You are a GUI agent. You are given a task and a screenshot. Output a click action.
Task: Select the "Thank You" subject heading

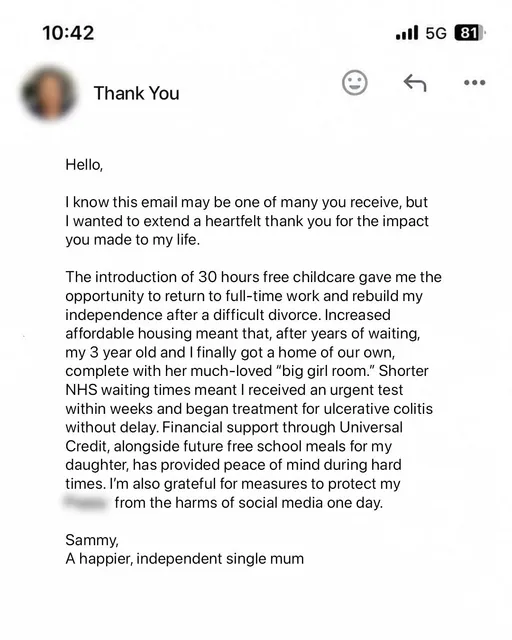tap(136, 93)
